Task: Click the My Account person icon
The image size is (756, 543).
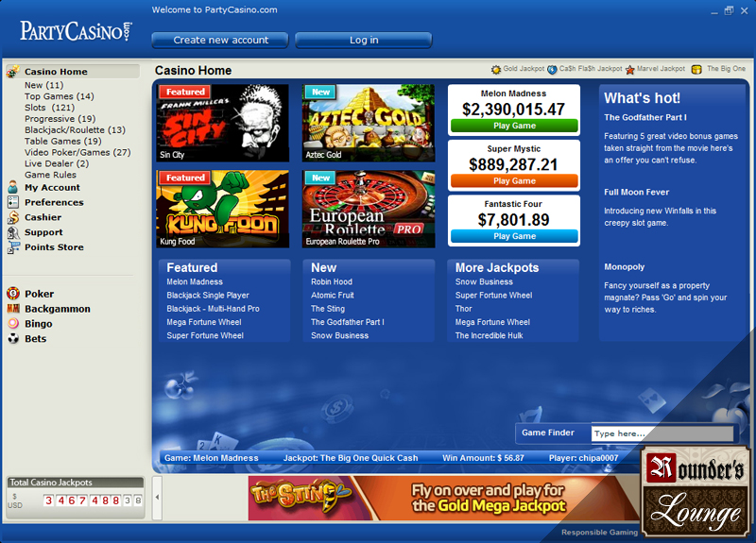Action: 13,187
